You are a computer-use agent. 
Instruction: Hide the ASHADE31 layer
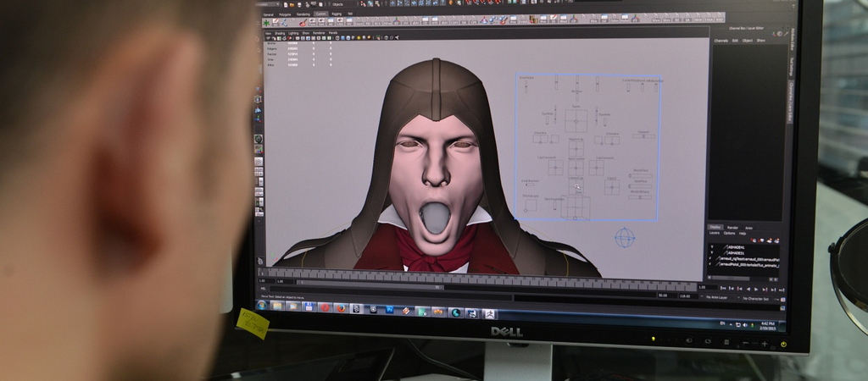click(x=712, y=252)
